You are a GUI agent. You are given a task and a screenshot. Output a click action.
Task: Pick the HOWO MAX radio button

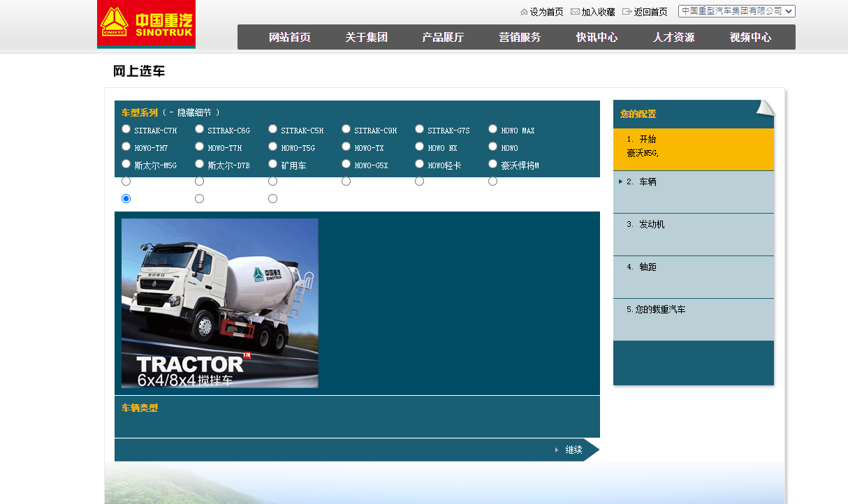pos(492,129)
